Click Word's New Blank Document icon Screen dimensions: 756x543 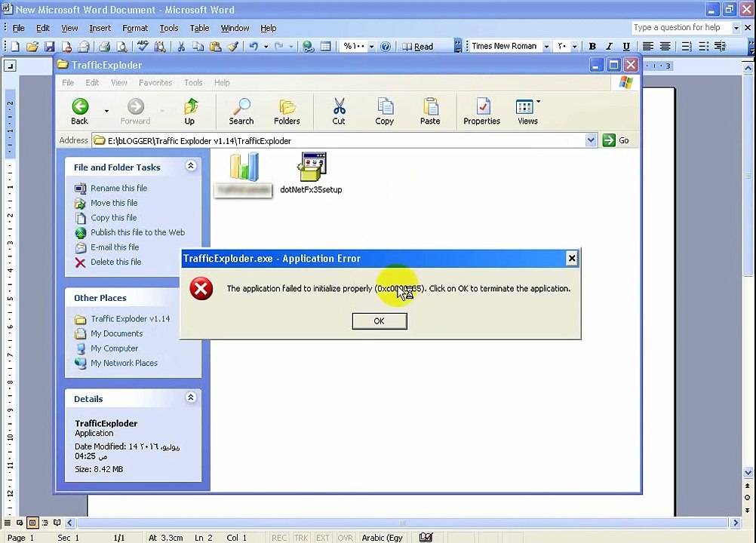15,46
